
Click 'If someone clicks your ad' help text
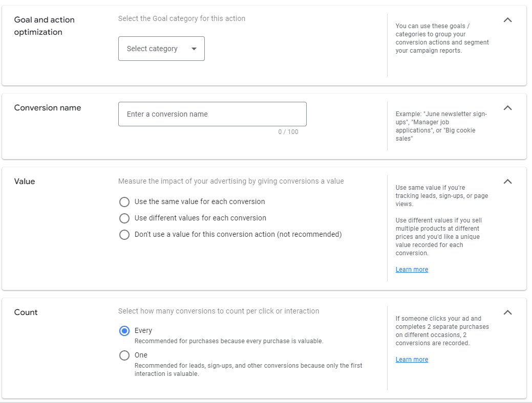(x=442, y=331)
